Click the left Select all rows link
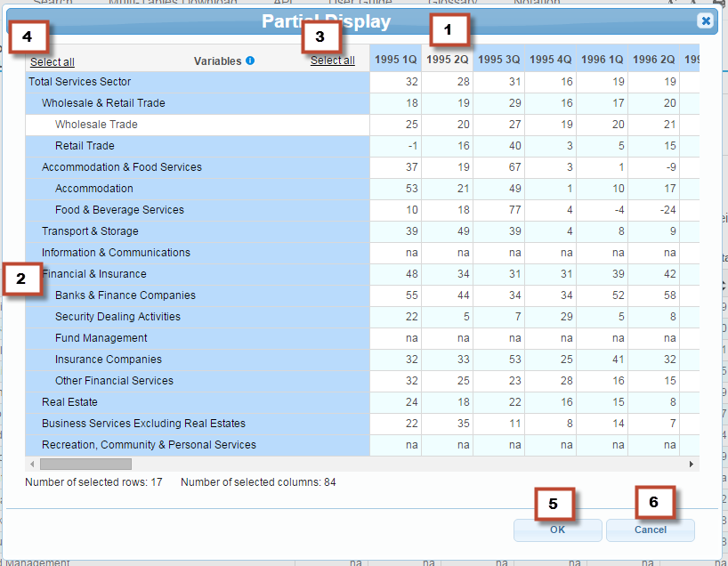 coord(53,62)
